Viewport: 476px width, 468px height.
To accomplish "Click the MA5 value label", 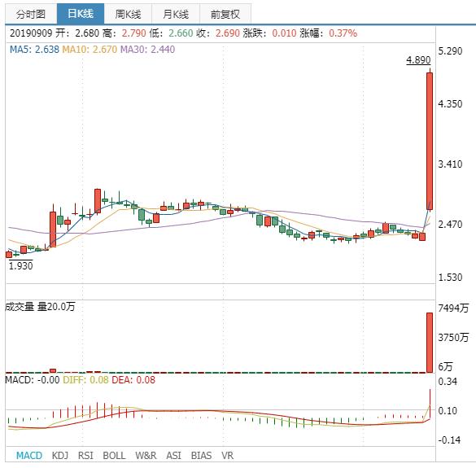I will pos(34,49).
